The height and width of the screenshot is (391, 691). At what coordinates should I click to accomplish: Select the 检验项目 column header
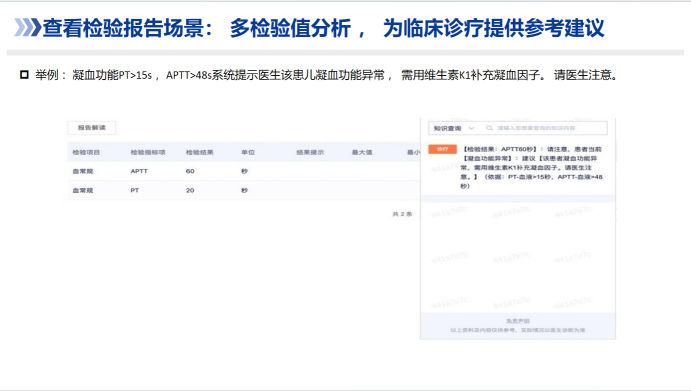86,153
